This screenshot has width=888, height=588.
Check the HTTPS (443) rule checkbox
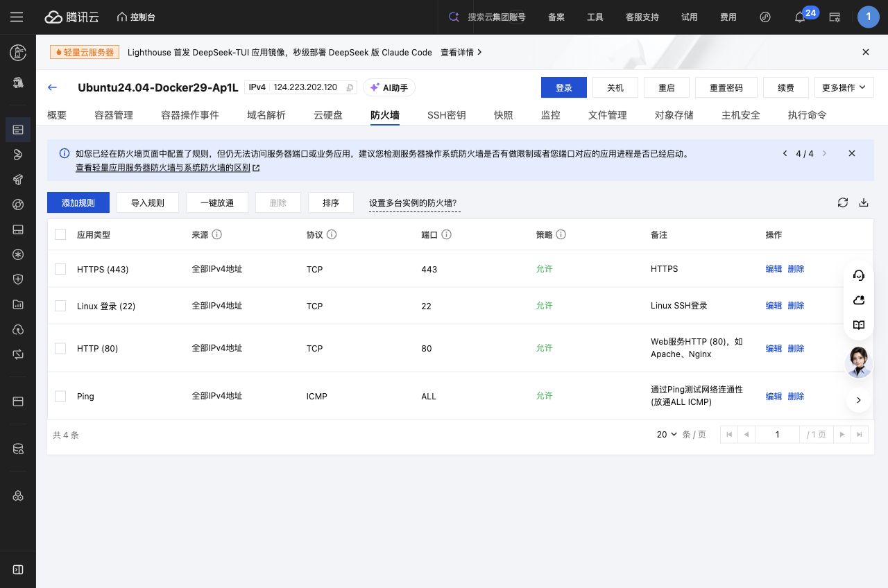click(60, 269)
